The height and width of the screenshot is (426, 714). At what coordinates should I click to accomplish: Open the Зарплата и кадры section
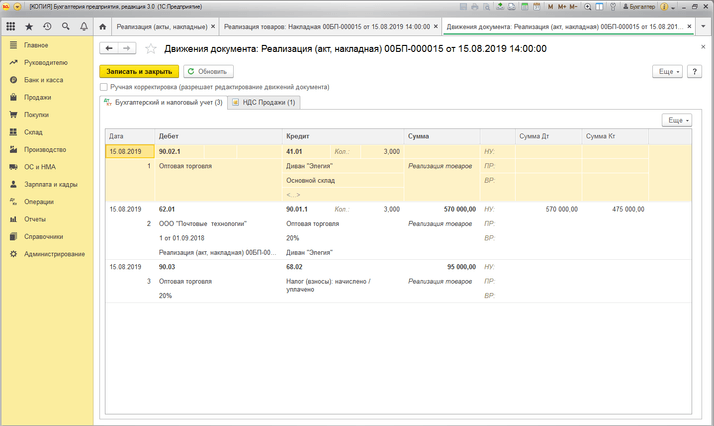click(51, 184)
